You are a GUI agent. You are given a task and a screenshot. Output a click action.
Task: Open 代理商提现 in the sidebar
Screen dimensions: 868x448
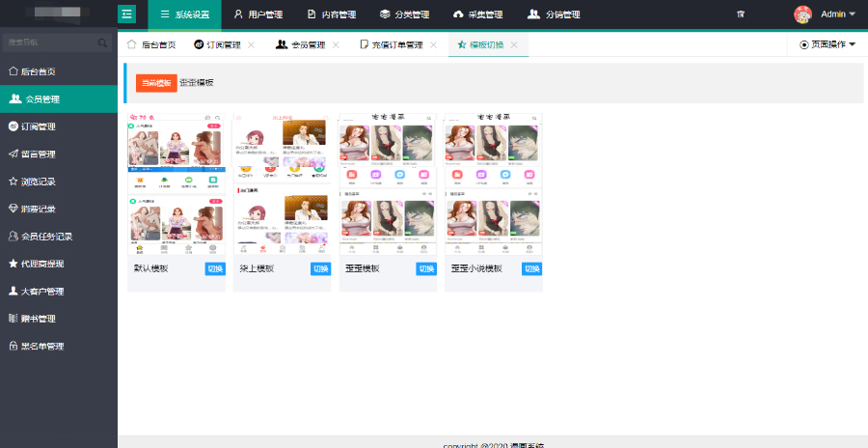pos(42,264)
